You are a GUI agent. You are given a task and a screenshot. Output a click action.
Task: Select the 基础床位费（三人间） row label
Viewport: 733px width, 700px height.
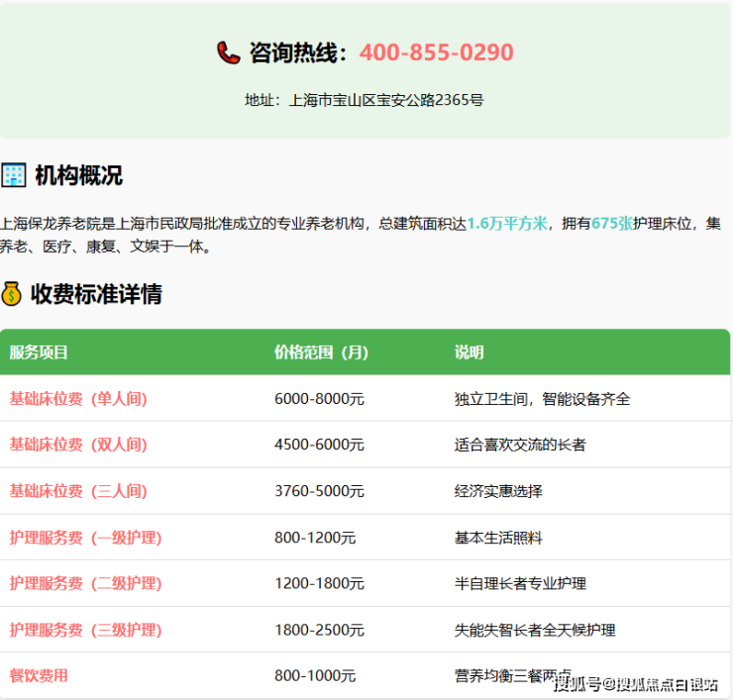tap(78, 491)
